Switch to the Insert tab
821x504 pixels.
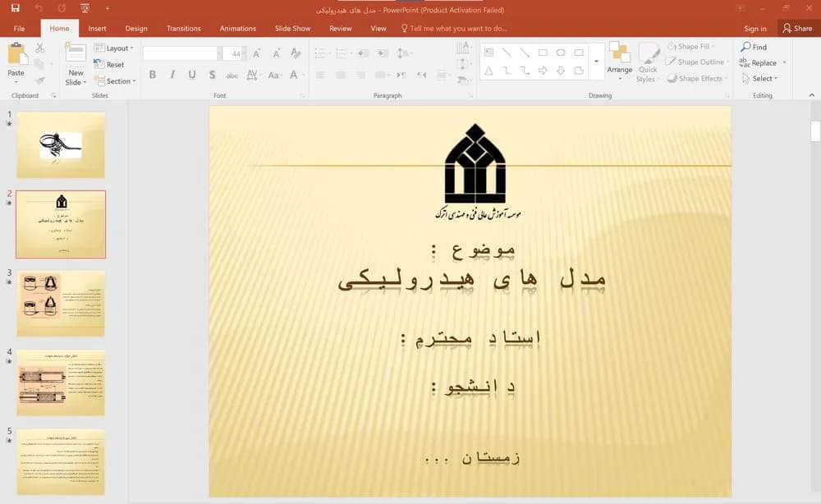[97, 28]
